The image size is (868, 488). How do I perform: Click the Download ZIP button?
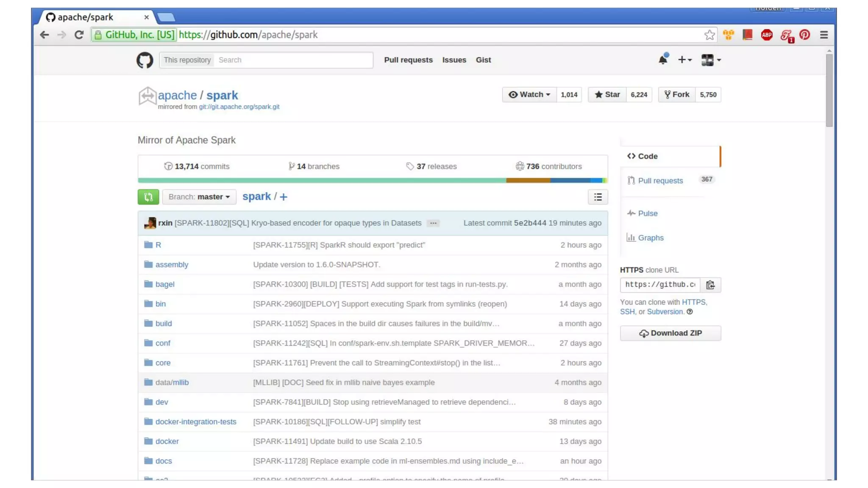coord(670,333)
